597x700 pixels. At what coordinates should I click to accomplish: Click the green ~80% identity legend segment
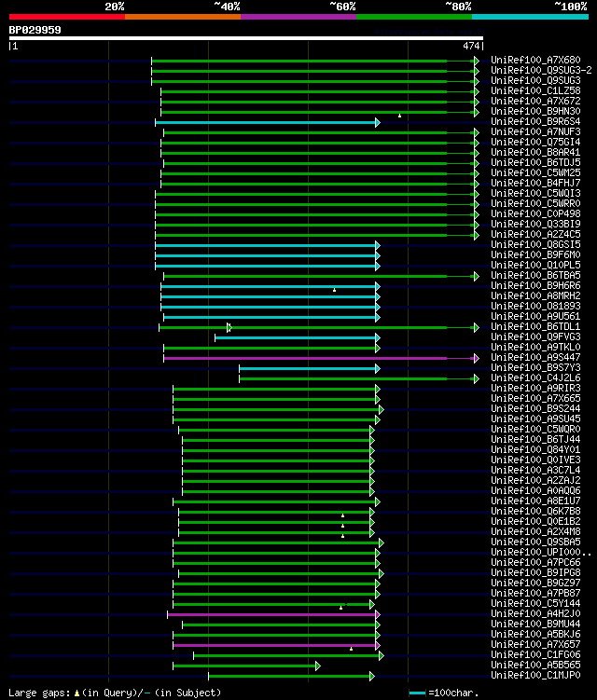(x=414, y=17)
